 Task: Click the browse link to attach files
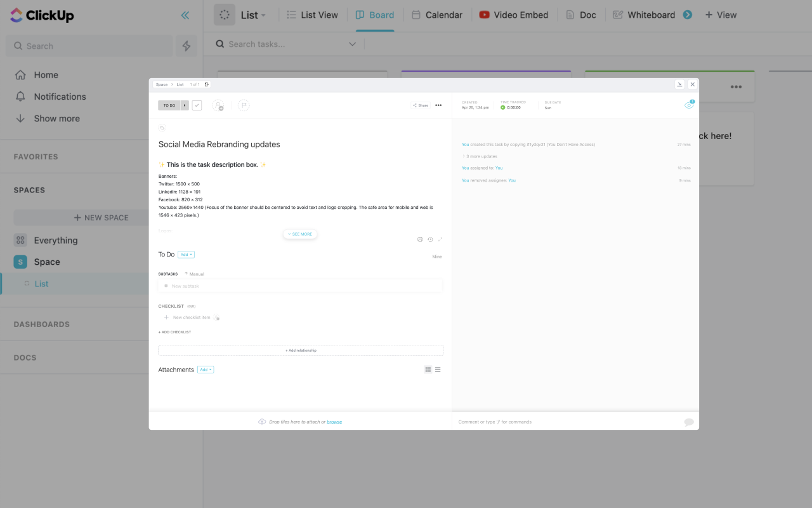(x=334, y=421)
